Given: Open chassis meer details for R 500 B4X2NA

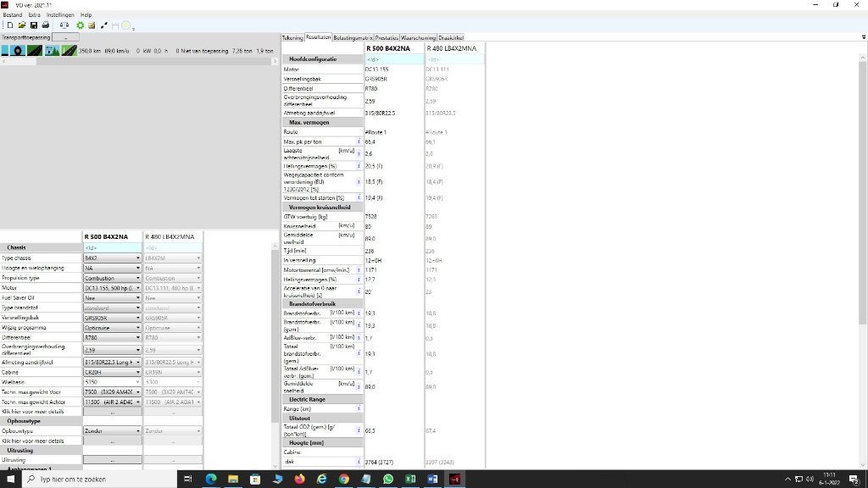Looking at the screenshot, I should pos(113,412).
